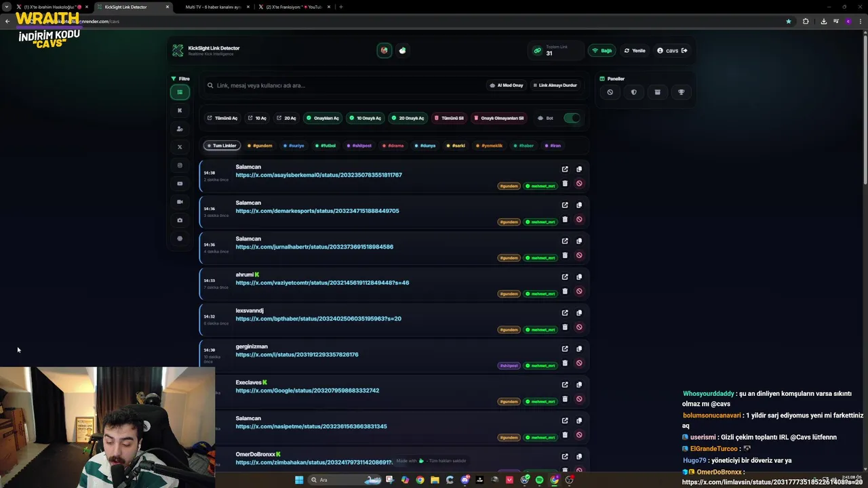Viewport: 868px width, 488px height.
Task: Delete the gerginizman link row
Action: click(565, 363)
